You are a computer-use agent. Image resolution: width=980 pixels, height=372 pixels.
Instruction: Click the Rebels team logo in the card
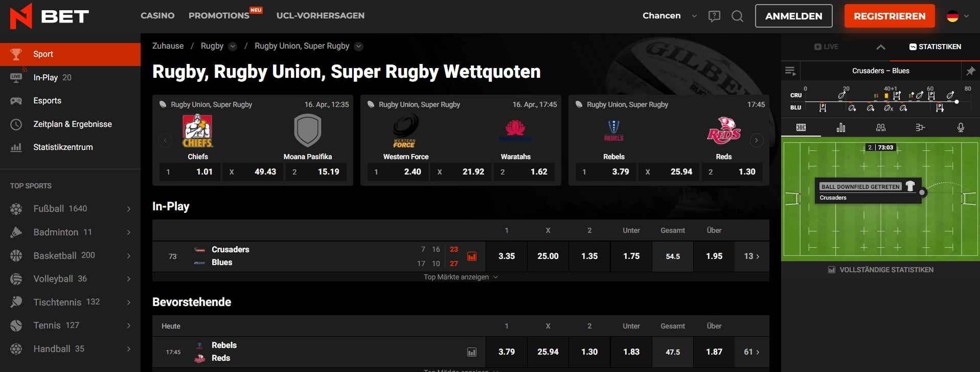(x=614, y=130)
